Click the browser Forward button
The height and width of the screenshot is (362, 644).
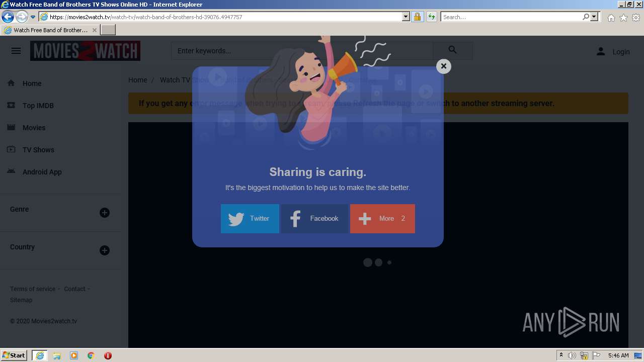tap(21, 17)
